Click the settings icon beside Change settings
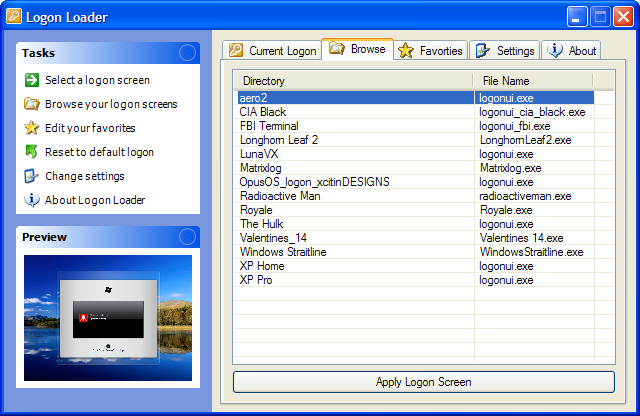Viewport: 640px width, 416px height. click(31, 176)
